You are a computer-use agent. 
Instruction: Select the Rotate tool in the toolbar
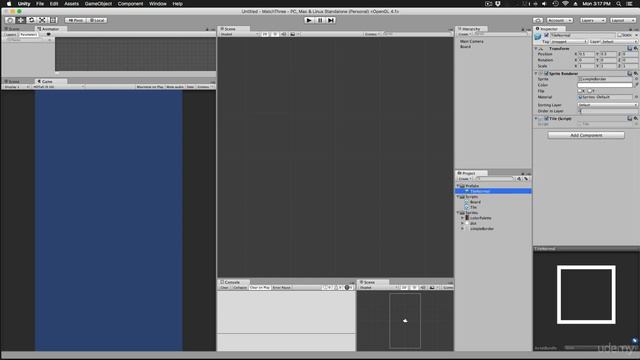pyautogui.click(x=31, y=20)
